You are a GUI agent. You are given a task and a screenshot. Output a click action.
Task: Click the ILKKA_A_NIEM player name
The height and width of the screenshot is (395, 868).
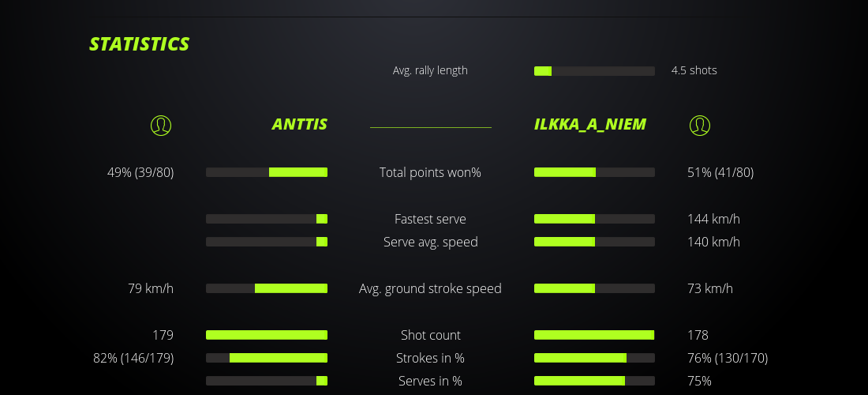590,124
